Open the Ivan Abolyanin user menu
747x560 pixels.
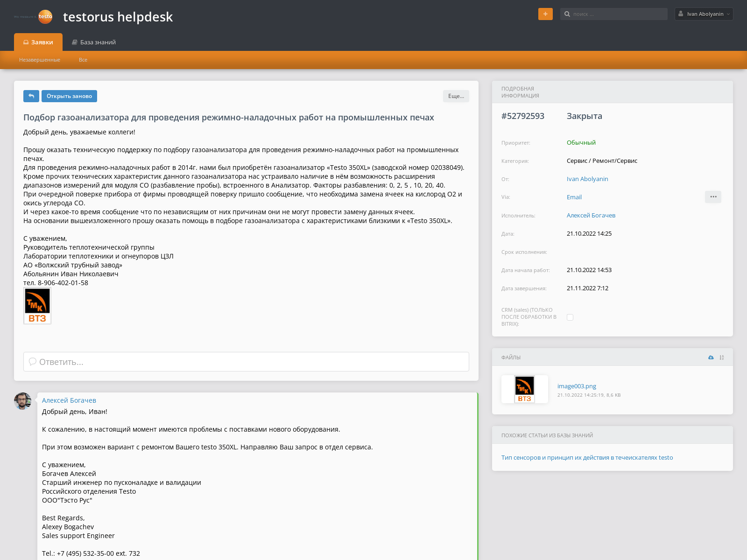tap(704, 14)
